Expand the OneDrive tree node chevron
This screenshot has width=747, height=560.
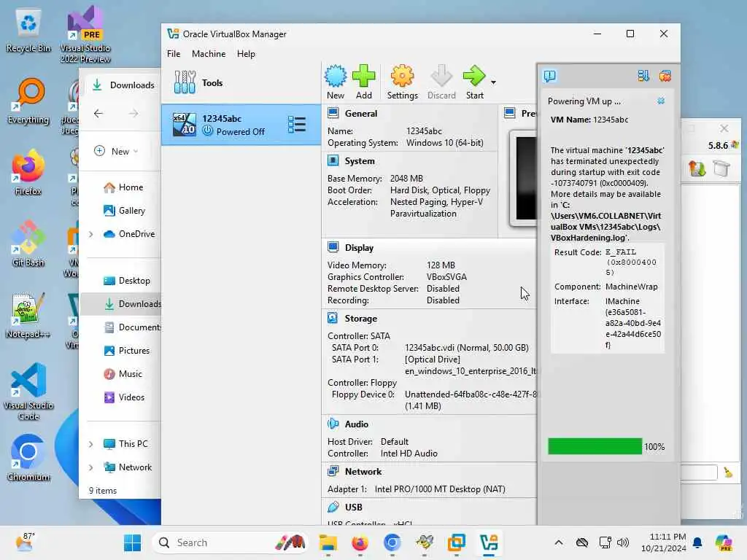coord(91,234)
